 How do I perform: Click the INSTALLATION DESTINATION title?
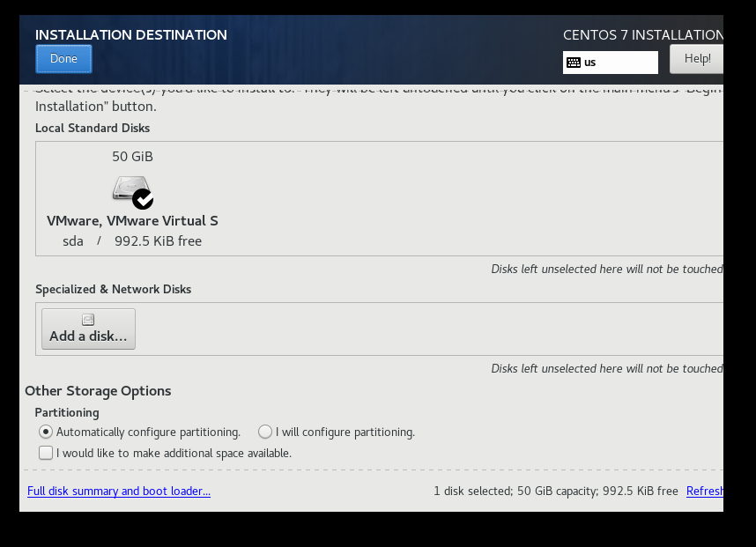[131, 35]
